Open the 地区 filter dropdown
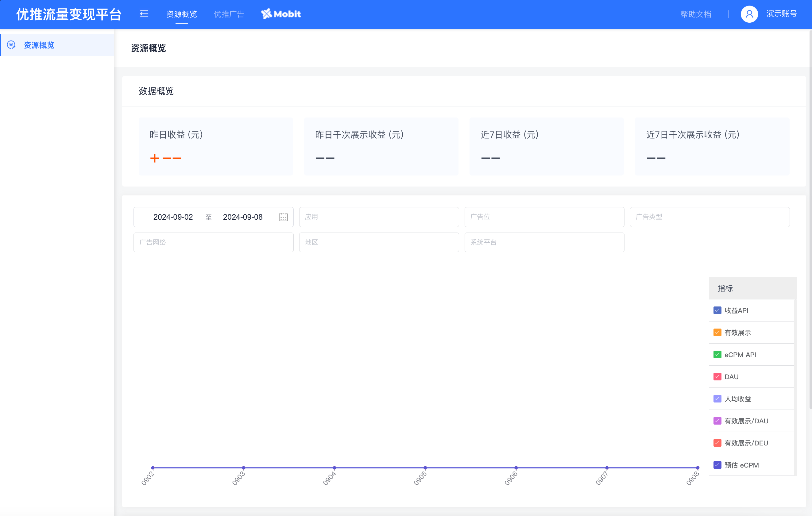Image resolution: width=812 pixels, height=516 pixels. tap(379, 242)
